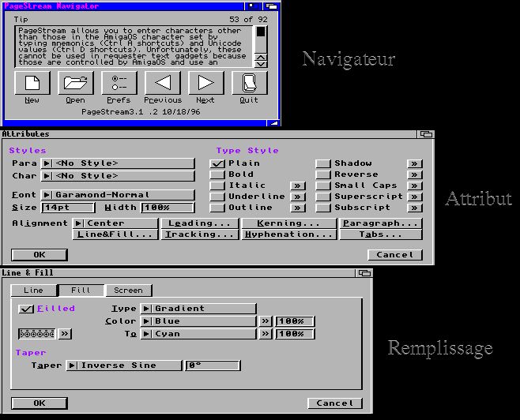Open Reverse options double-arrow button

coord(415,174)
